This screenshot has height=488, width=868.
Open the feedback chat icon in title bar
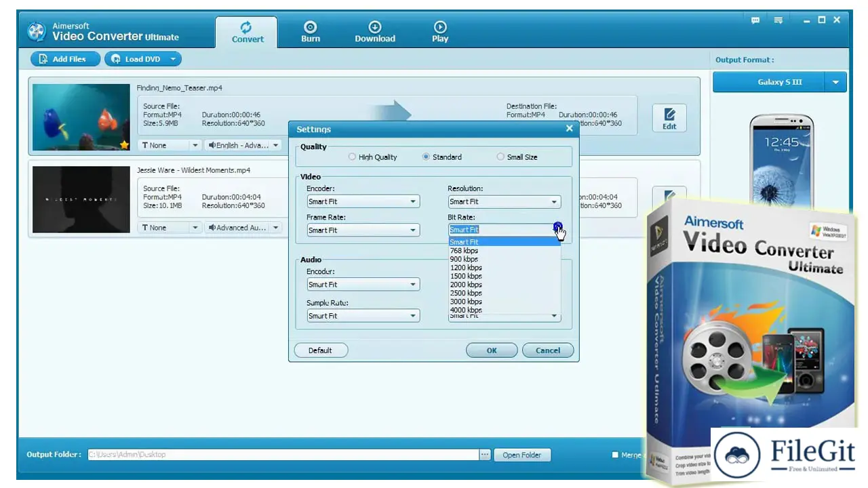(755, 20)
